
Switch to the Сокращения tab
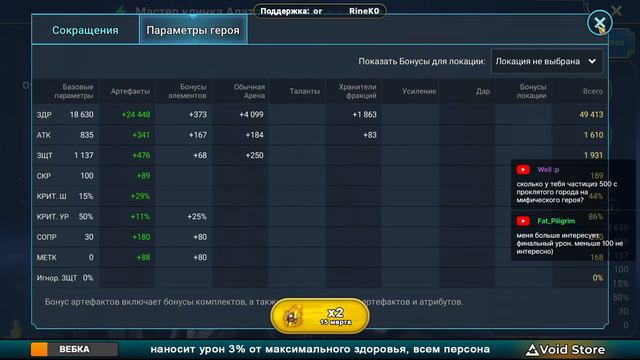[85, 30]
